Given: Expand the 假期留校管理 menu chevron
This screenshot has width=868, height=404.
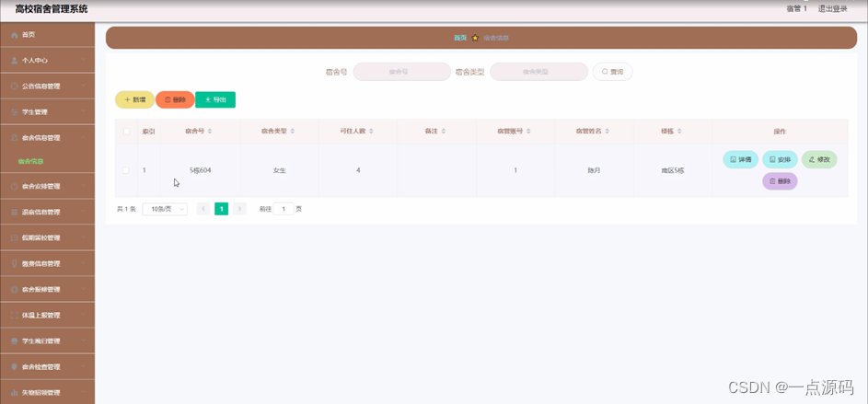Looking at the screenshot, I should (x=83, y=238).
